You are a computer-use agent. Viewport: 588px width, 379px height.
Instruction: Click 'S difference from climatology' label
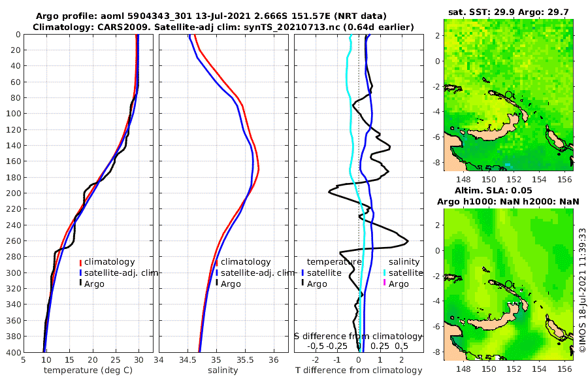coord(358,337)
